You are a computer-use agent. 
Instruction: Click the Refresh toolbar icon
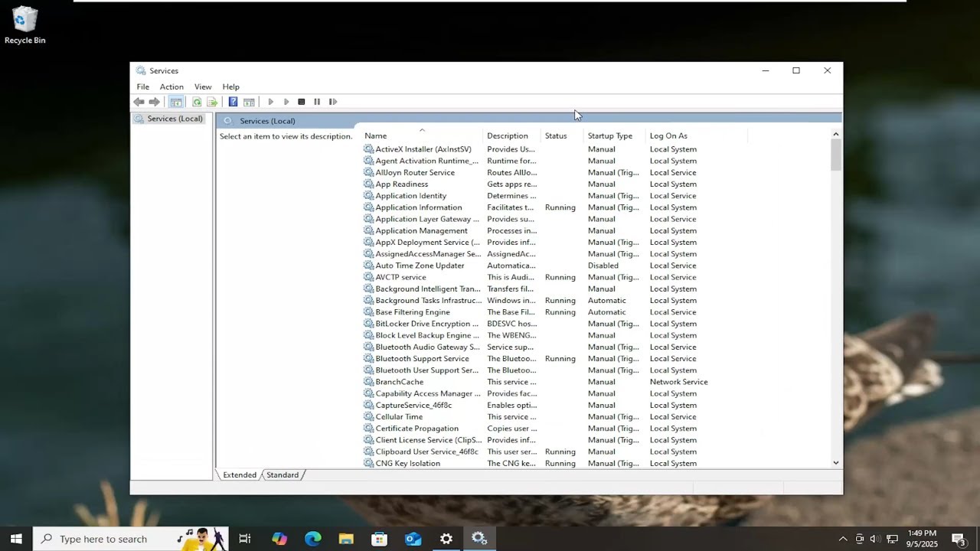(197, 102)
